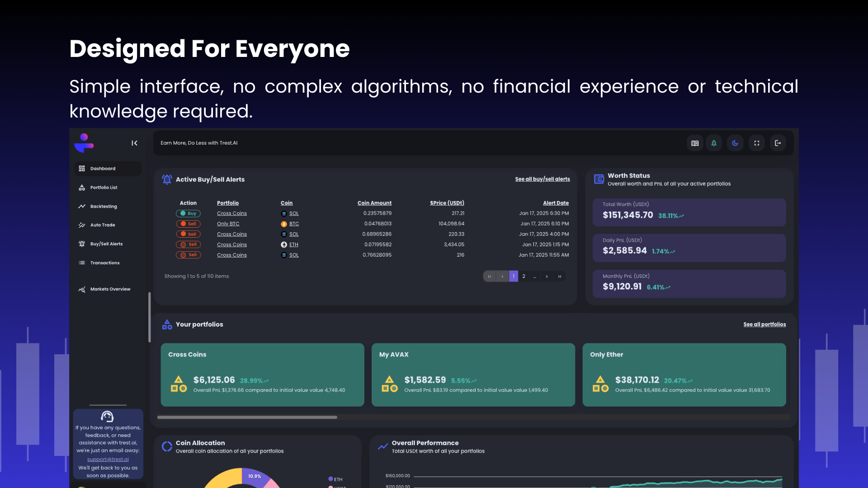Open Auto Trade page
This screenshot has height=488, width=868.
tap(103, 225)
